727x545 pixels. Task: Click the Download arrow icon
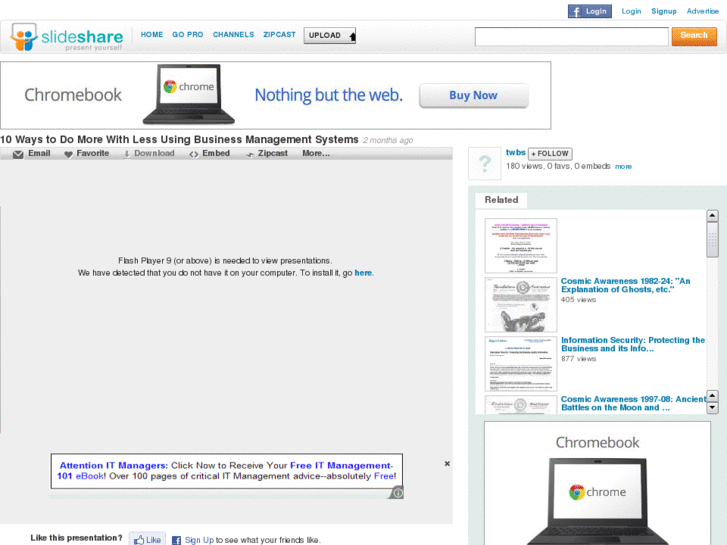coord(126,154)
